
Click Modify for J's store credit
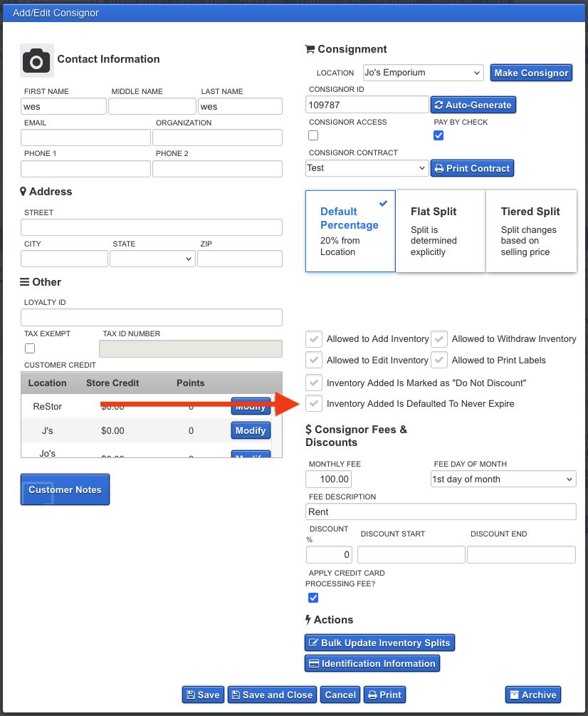coord(251,430)
